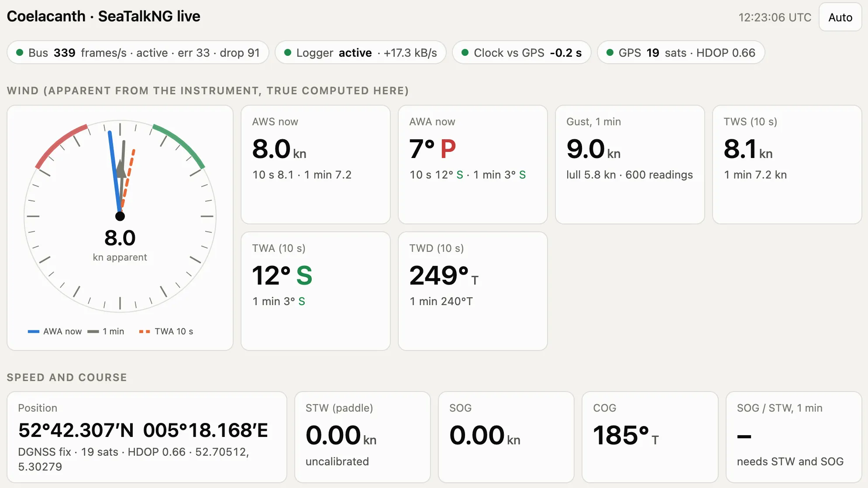This screenshot has width=868, height=488.
Task: Click the SOG '0.00 kn' value
Action: (485, 436)
